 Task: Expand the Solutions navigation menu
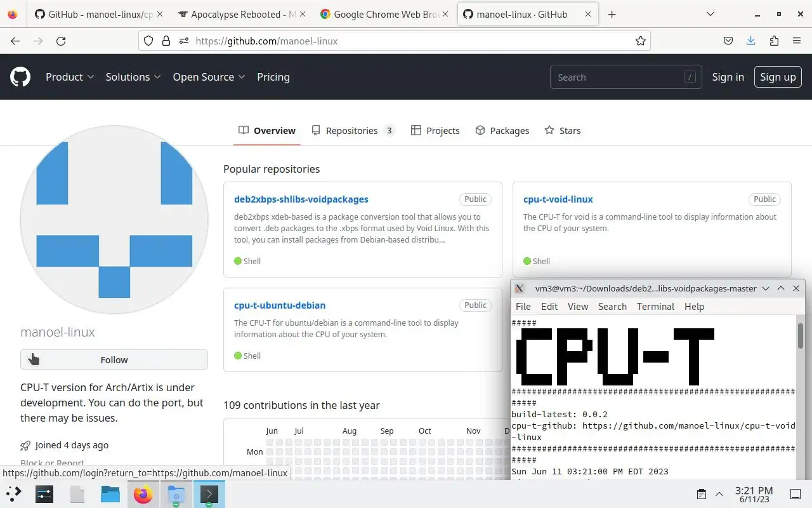(x=133, y=77)
